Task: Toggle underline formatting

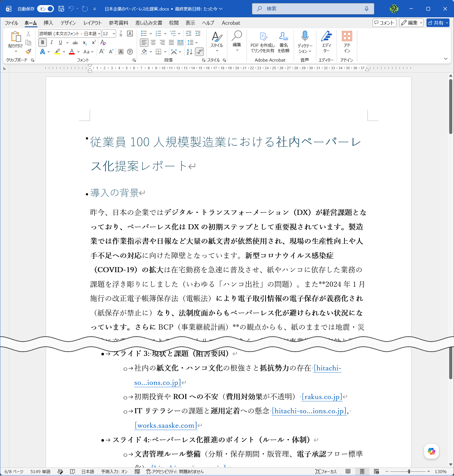Action: [x=60, y=43]
